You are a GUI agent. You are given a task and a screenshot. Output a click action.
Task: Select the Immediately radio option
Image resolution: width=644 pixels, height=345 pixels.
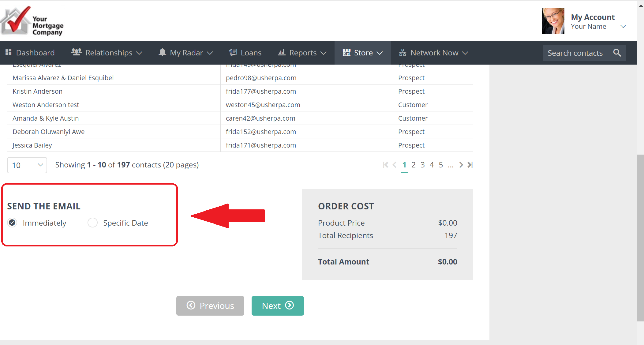click(x=12, y=223)
